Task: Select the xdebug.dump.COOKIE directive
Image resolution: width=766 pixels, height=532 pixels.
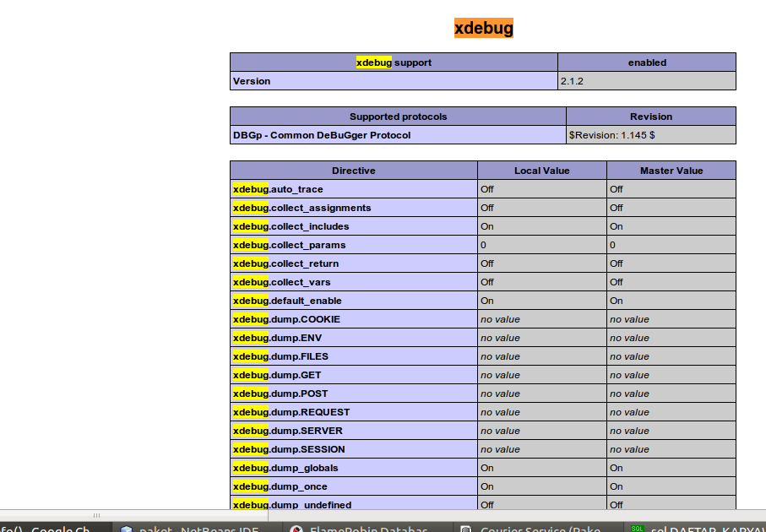Action: (354, 319)
